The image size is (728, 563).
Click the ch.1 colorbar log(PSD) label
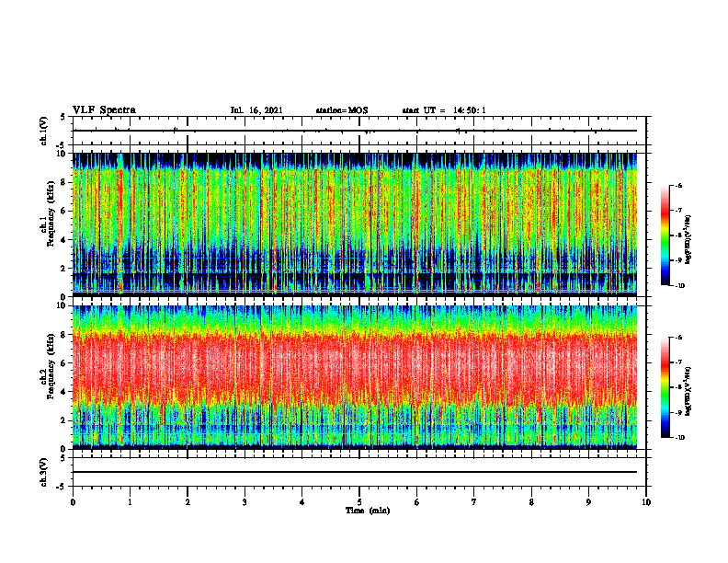[x=689, y=240]
